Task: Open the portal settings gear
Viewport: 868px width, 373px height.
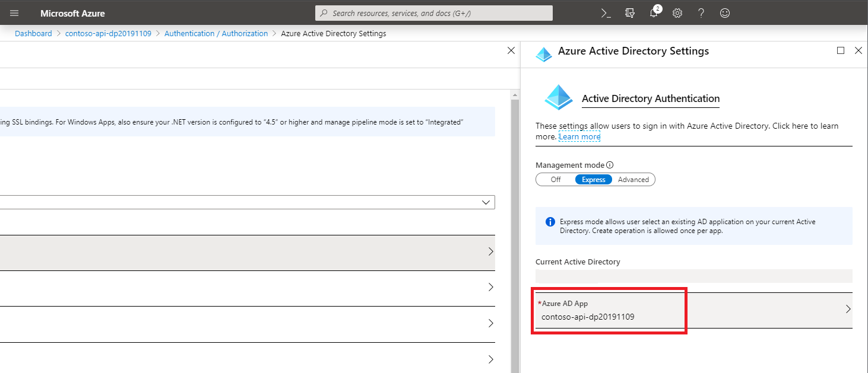Action: 677,12
